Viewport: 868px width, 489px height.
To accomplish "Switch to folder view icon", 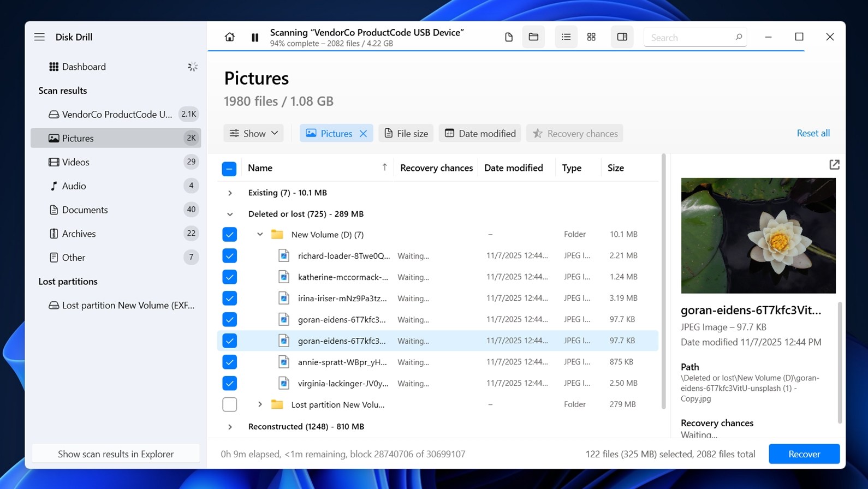I will click(533, 37).
